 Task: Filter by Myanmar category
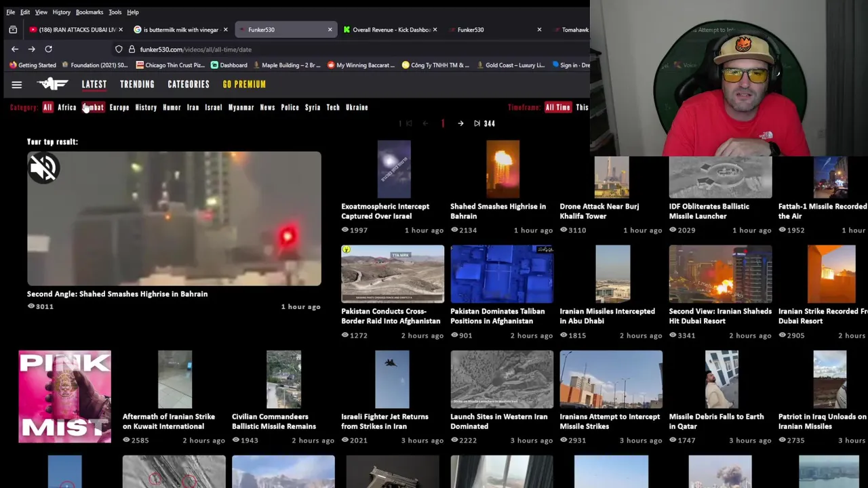tap(241, 107)
